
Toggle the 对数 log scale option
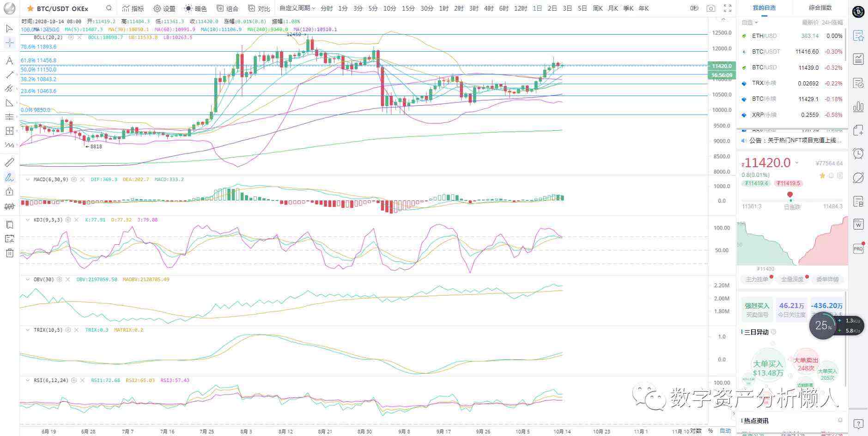coord(696,431)
